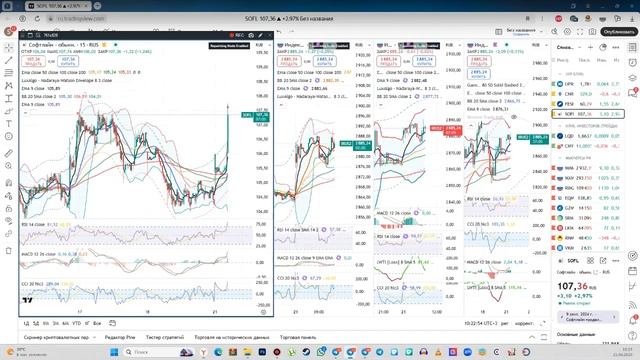Switch the chart to fullscreen mode
Screen dimensions: 640x360
click(x=580, y=31)
